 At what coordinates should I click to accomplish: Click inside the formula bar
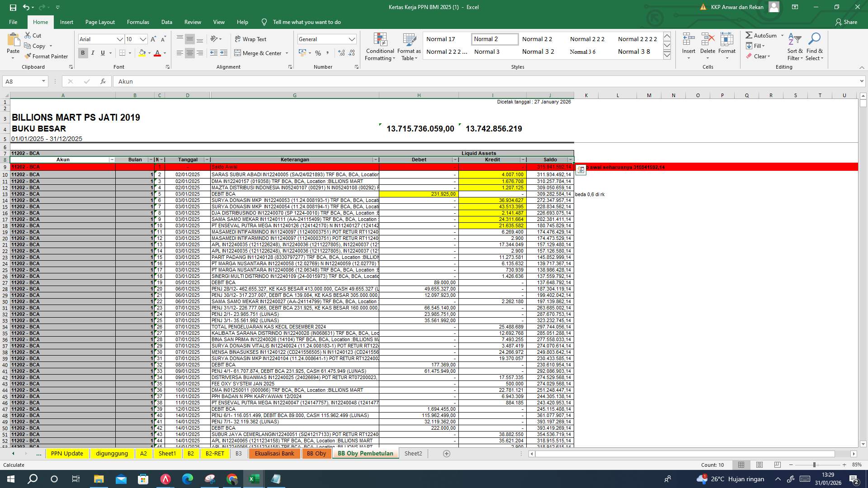pyautogui.click(x=271, y=81)
